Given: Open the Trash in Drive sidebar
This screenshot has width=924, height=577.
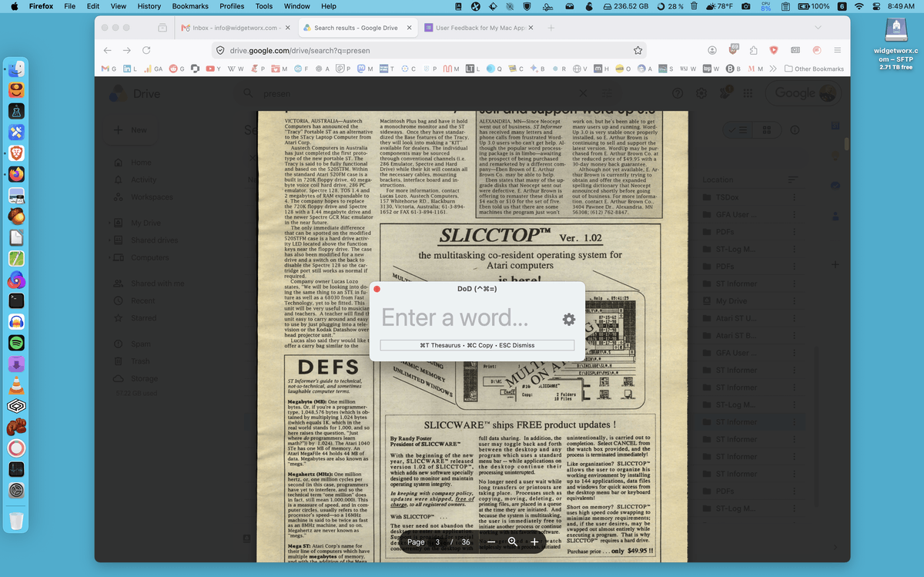Looking at the screenshot, I should pyautogui.click(x=140, y=361).
